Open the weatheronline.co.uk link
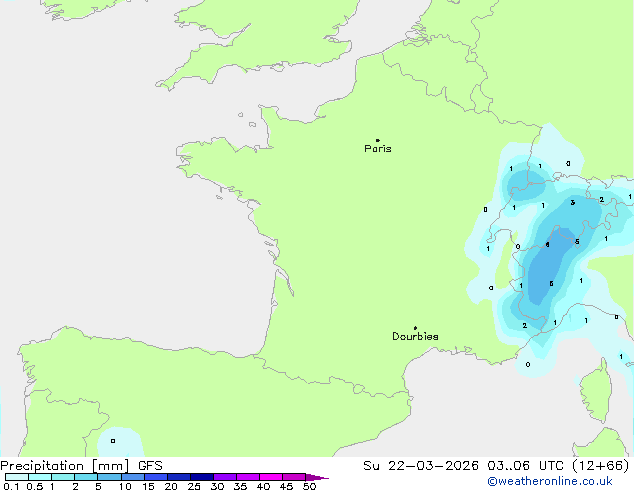Image resolution: width=634 pixels, height=490 pixels. click(550, 481)
